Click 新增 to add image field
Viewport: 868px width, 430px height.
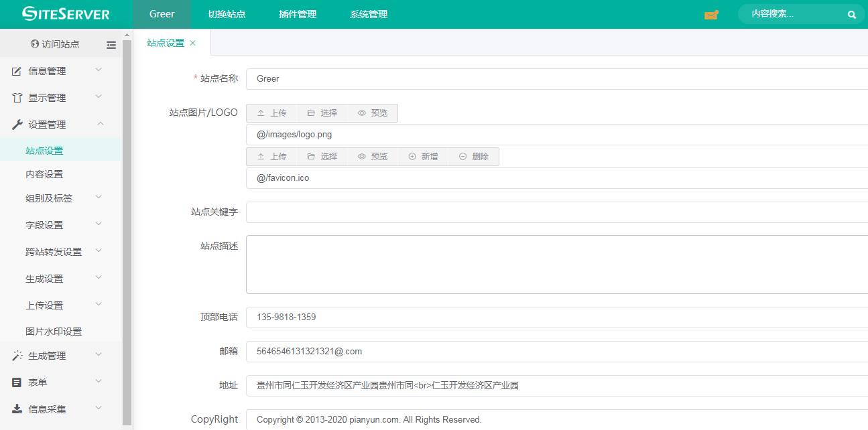423,157
